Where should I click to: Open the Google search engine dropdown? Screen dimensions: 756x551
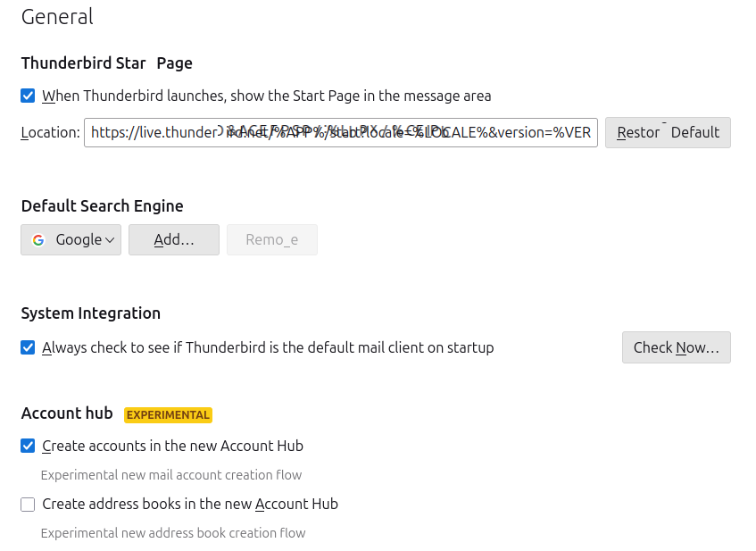click(x=71, y=239)
